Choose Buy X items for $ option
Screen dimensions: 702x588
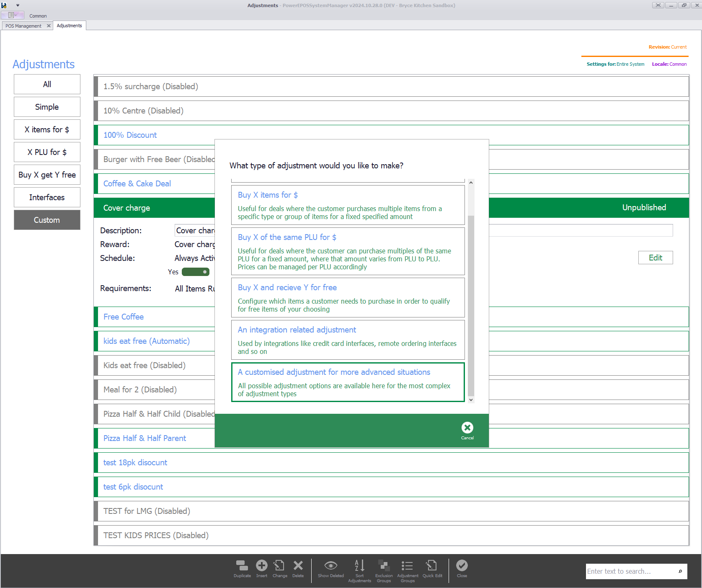point(348,205)
